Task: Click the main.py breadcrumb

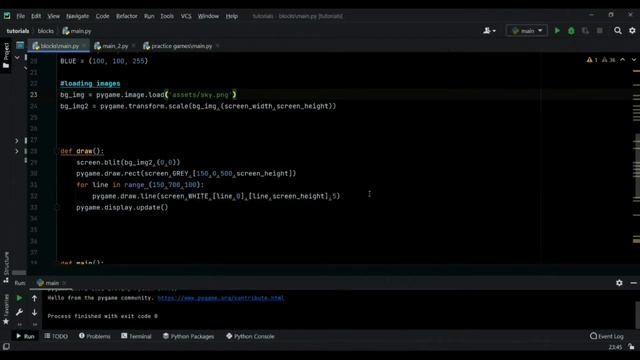Action: point(77,31)
